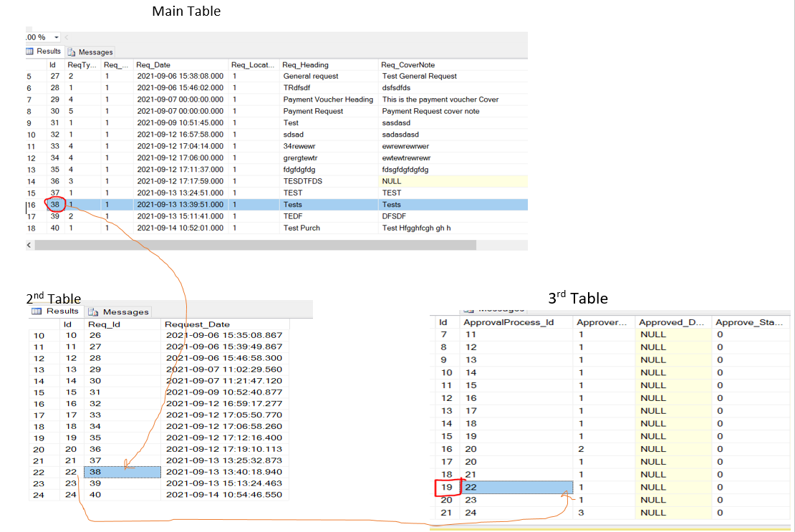Click '2021-09-07 11:21:47.120' in 2nd Table
795x532 pixels.
[x=225, y=380]
